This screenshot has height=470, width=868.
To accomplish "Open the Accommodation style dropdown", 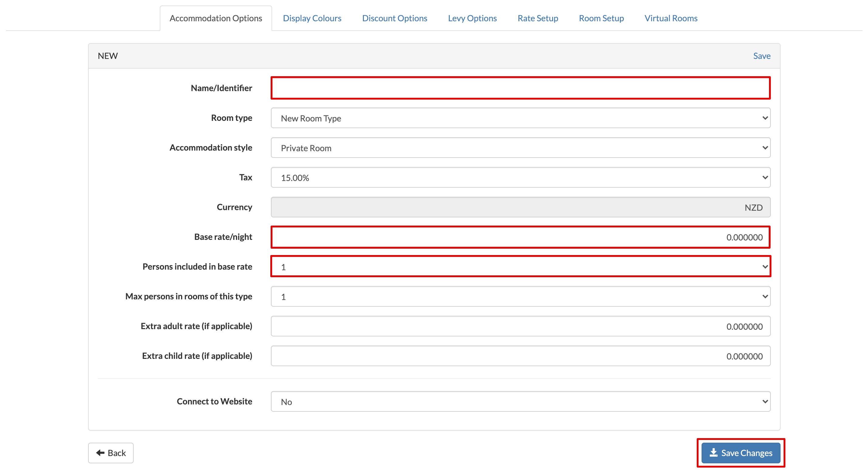I will click(520, 148).
